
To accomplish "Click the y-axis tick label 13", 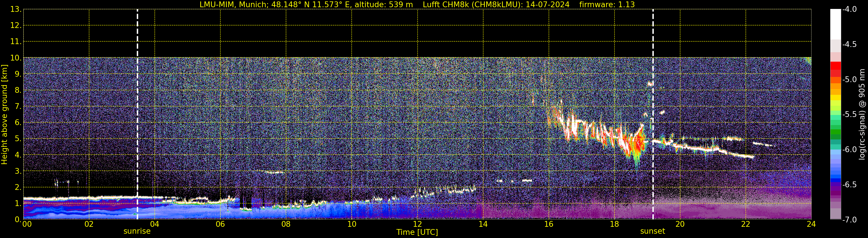I will coord(16,9).
